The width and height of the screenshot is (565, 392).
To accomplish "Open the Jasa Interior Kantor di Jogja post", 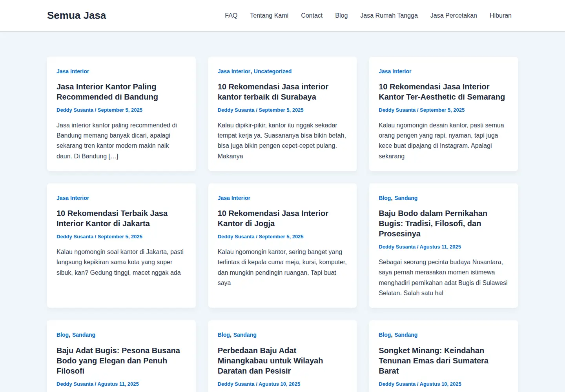I will pyautogui.click(x=273, y=218).
